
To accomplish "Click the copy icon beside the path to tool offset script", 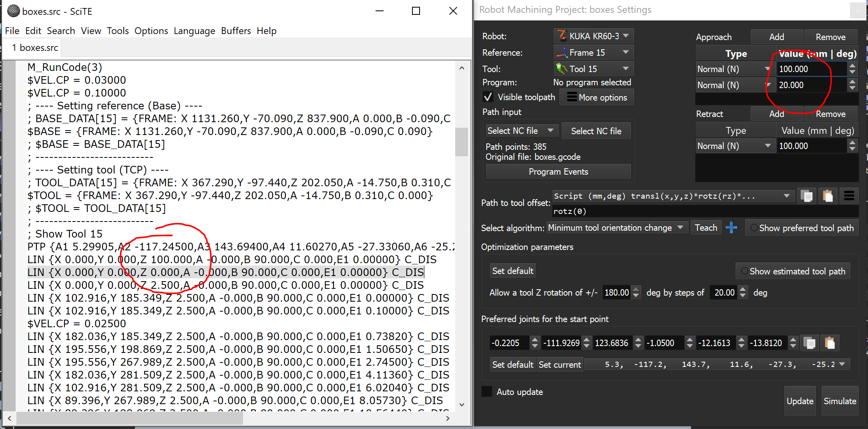I will [x=806, y=196].
